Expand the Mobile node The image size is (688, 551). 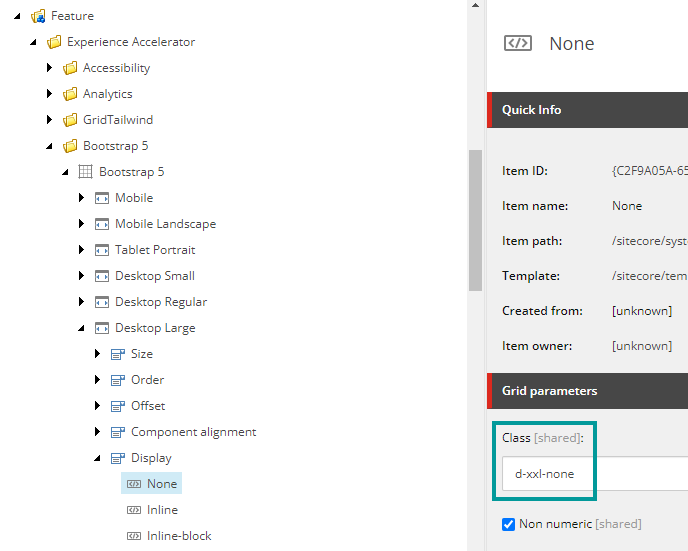(81, 197)
